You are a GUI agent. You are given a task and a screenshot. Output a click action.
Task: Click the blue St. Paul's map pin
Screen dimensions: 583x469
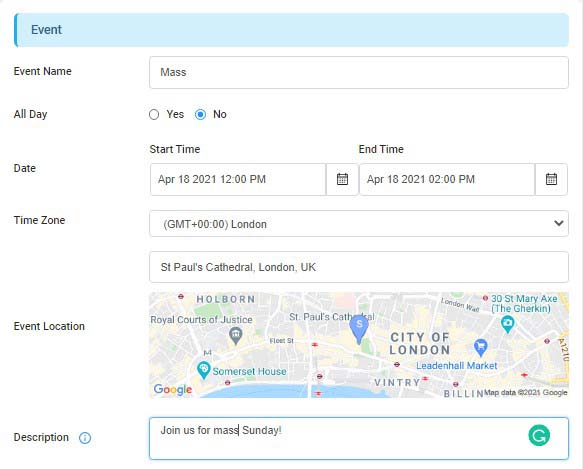click(x=359, y=329)
